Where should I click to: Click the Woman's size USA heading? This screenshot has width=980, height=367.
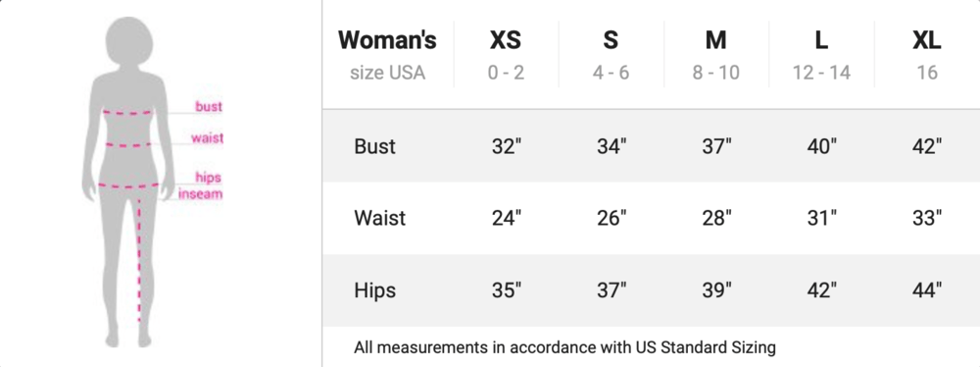click(x=387, y=55)
